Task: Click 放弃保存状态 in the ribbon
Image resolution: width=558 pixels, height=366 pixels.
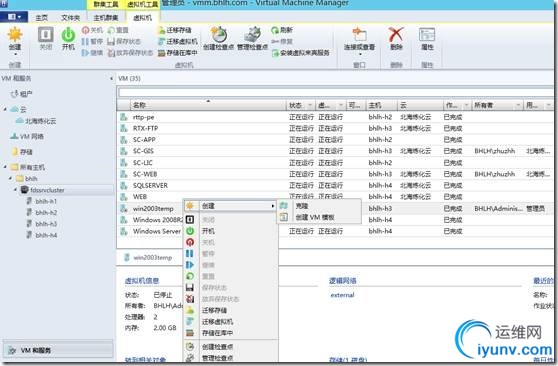Action: tap(130, 53)
